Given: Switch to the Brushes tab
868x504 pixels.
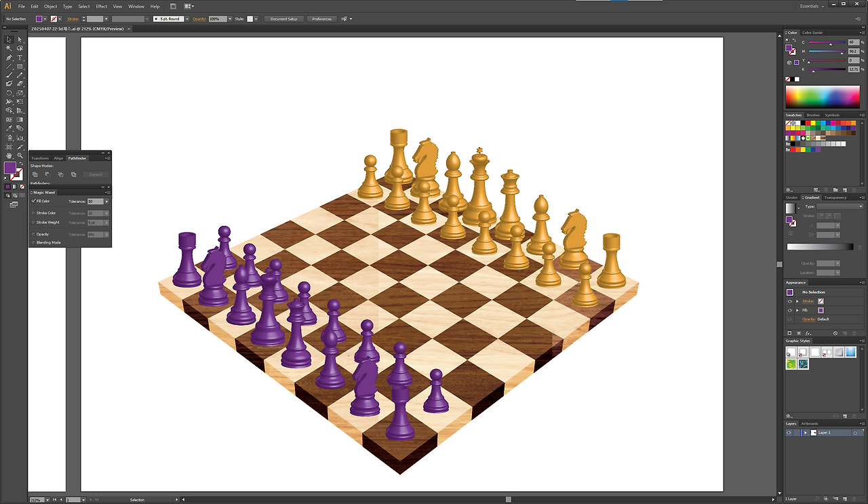Looking at the screenshot, I should click(813, 115).
